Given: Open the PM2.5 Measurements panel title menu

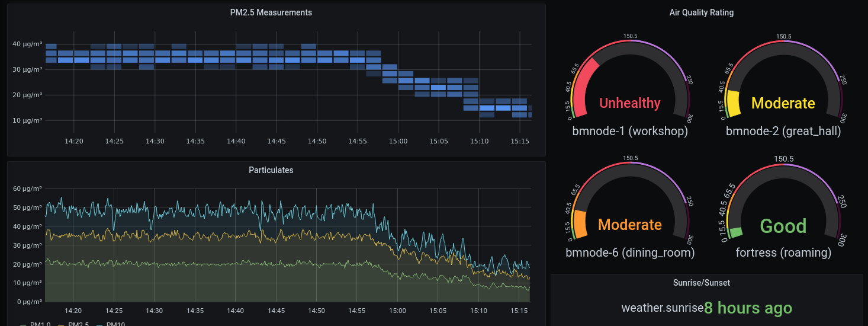Looking at the screenshot, I should click(271, 12).
